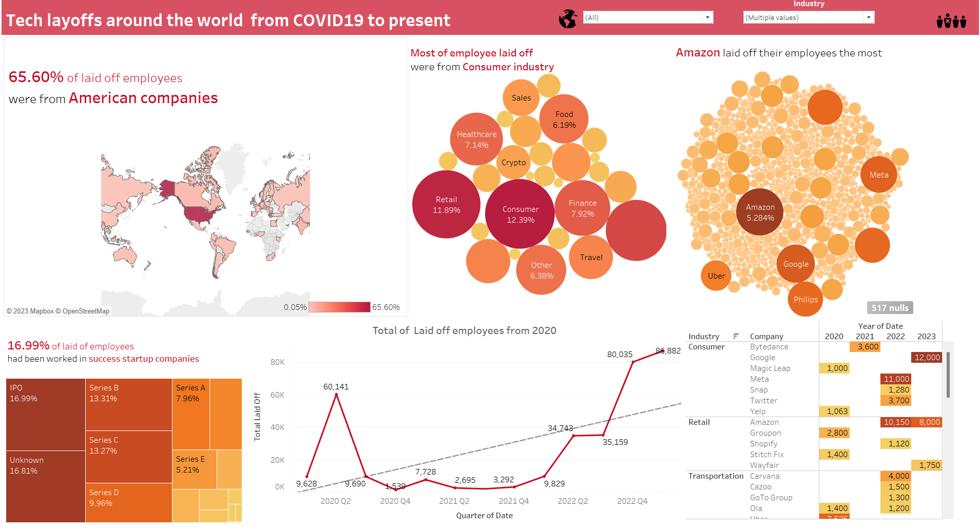
Task: Select the Sales bubble
Action: 521,97
